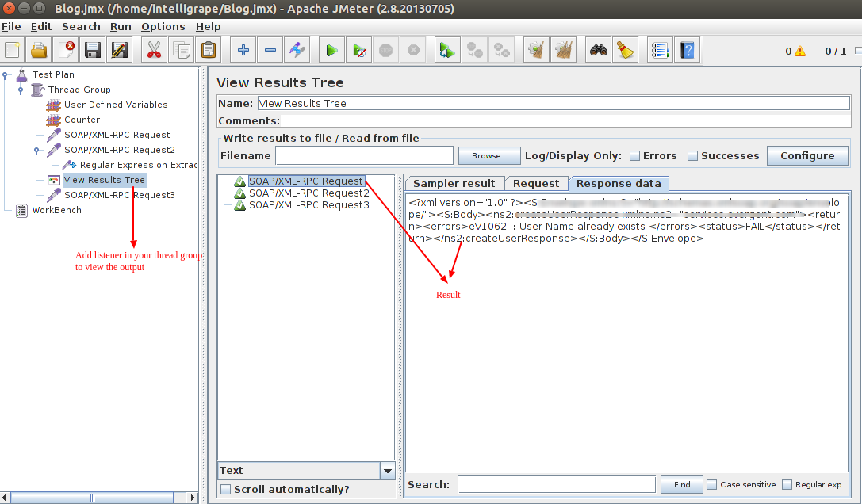
Task: Select the Counter element in the tree
Action: tap(82, 120)
